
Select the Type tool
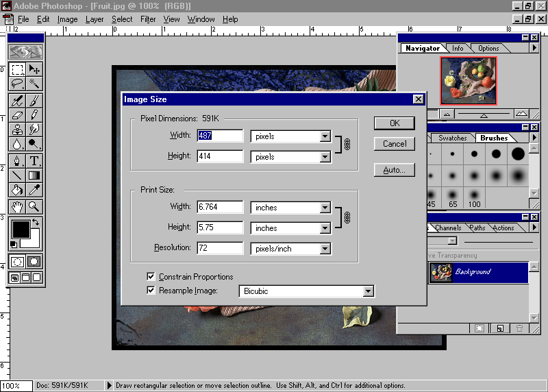(x=34, y=161)
